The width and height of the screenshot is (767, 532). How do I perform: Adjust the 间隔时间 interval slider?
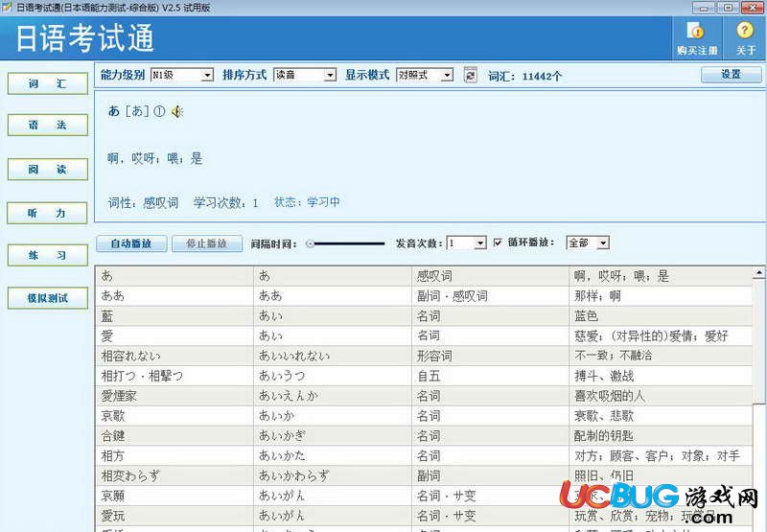[x=346, y=243]
